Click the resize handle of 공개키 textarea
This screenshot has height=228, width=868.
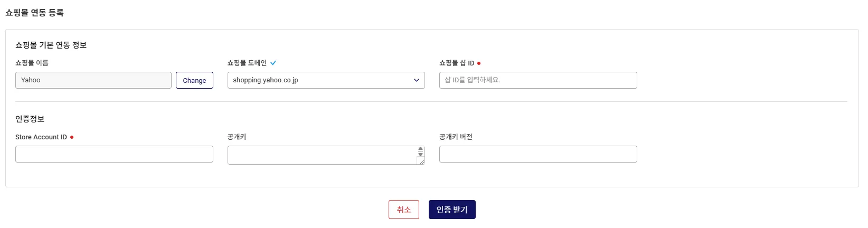point(422,161)
